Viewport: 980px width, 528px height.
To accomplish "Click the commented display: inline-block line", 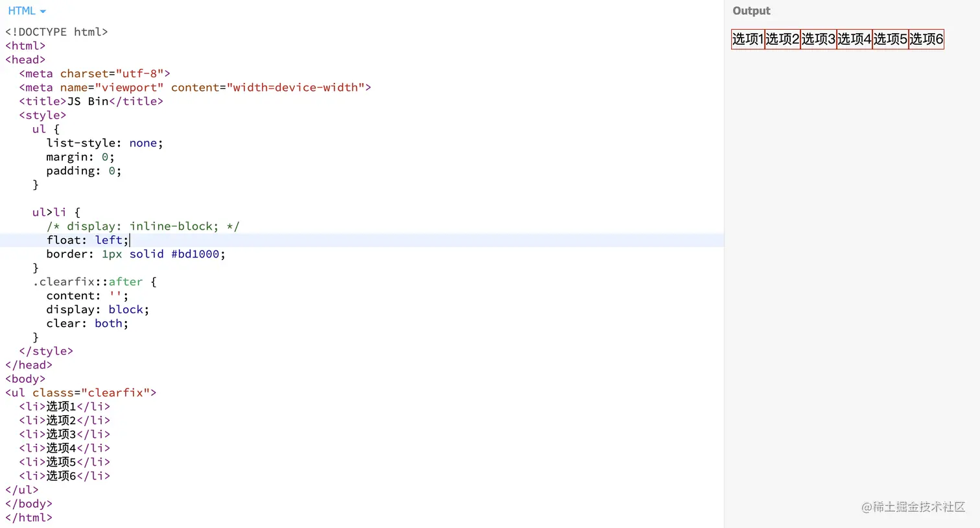I will [143, 226].
